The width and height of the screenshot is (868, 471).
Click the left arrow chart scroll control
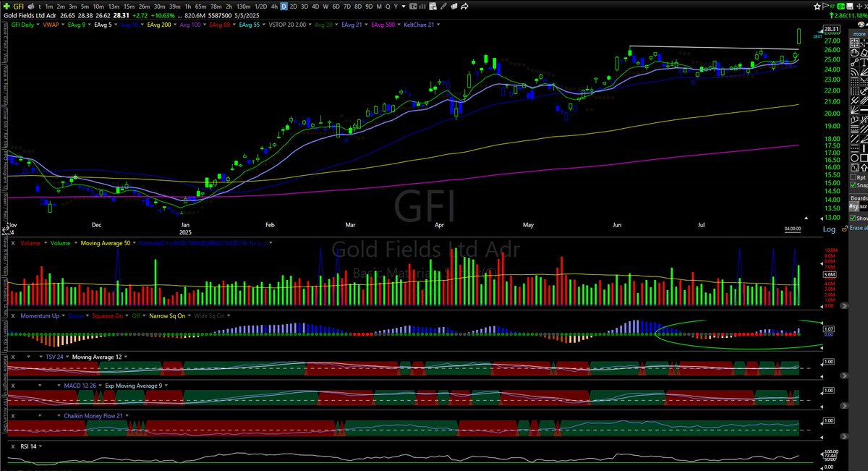[822, 218]
